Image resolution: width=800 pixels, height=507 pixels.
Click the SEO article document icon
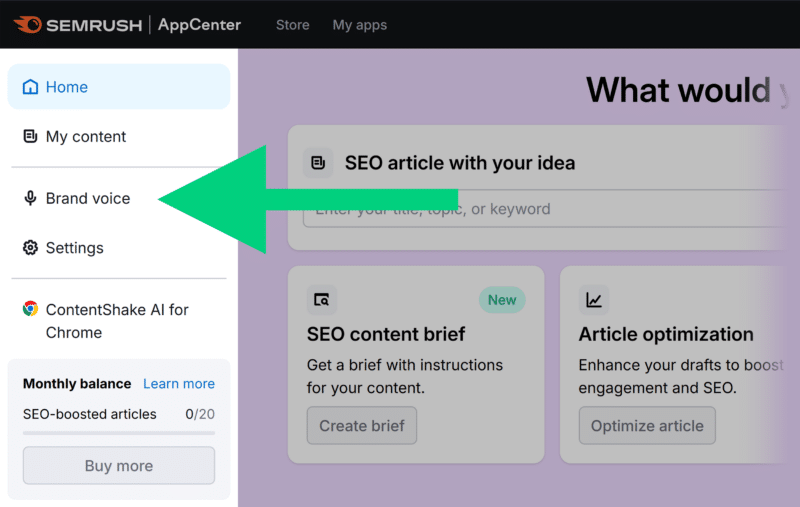point(318,163)
